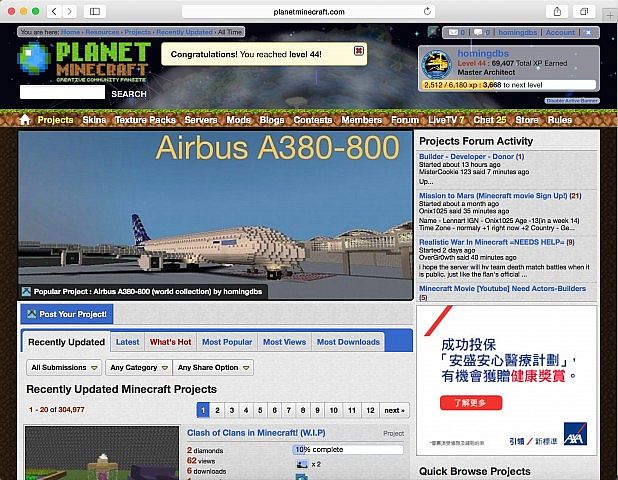This screenshot has width=618, height=480.
Task: Open Builder - Developer - Donor forum thread
Action: (x=471, y=156)
